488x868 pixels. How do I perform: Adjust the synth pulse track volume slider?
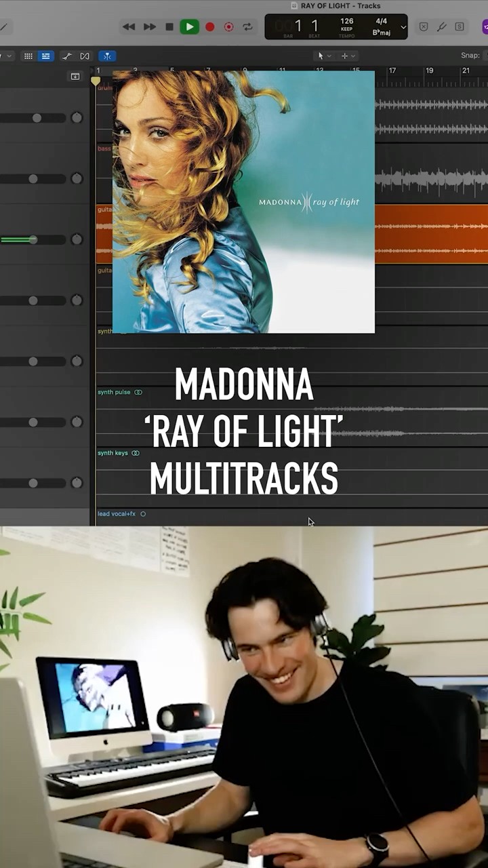pyautogui.click(x=32, y=422)
